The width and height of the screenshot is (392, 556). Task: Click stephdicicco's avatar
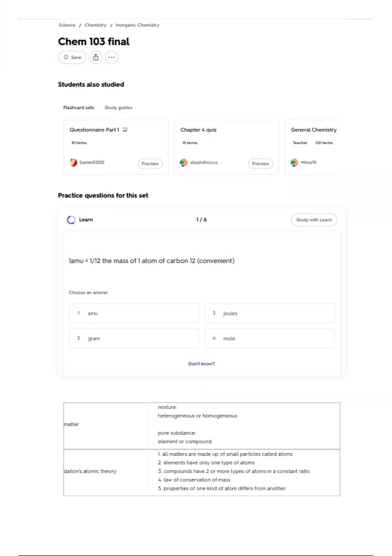coord(184,162)
